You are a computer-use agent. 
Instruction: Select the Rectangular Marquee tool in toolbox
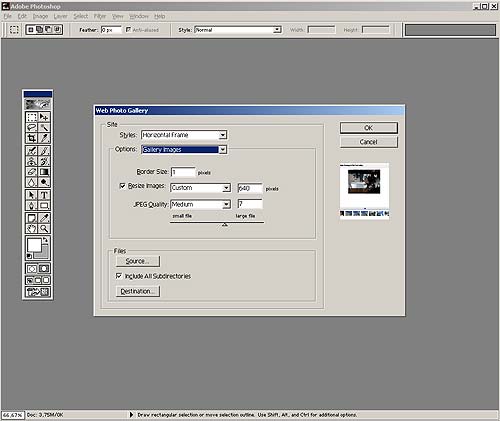[32, 117]
